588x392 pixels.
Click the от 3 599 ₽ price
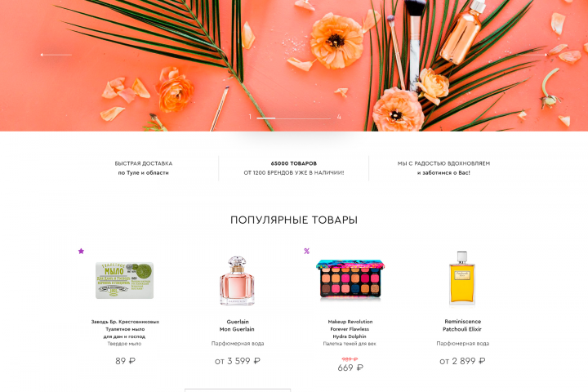[x=238, y=361]
